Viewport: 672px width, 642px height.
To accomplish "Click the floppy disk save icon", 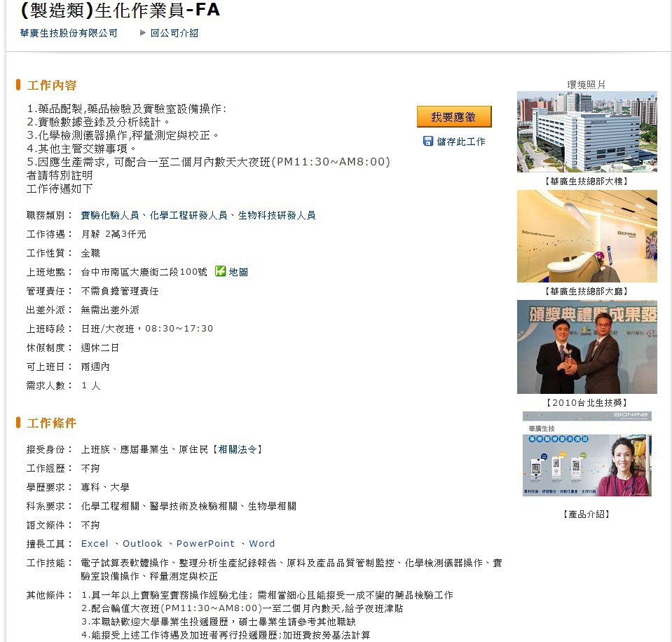I will tap(428, 141).
